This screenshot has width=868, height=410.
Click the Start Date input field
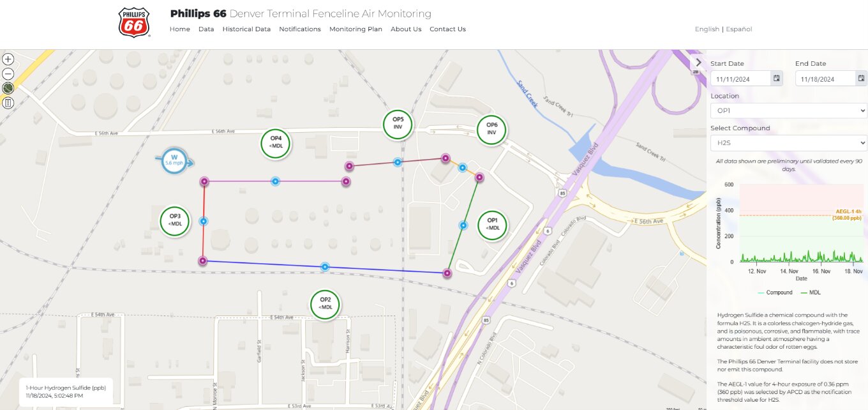pos(741,79)
